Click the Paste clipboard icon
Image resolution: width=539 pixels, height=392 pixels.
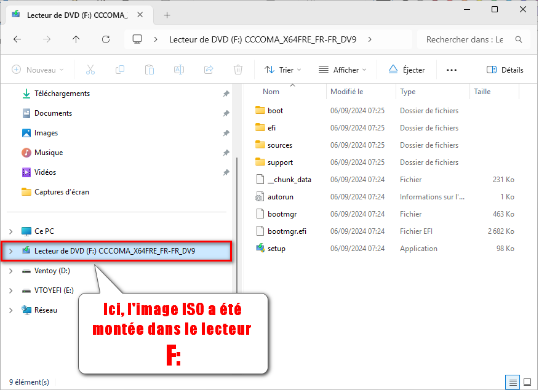pos(150,70)
